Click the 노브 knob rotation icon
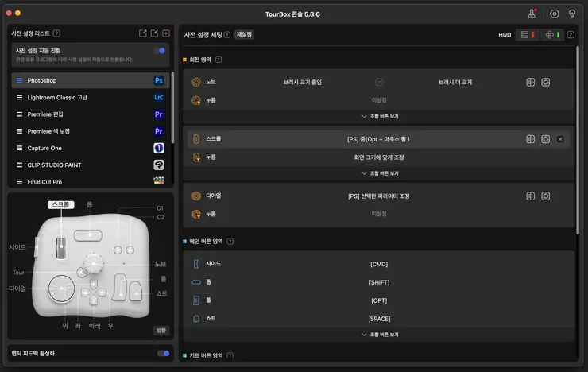This screenshot has width=588, height=372. click(196, 82)
